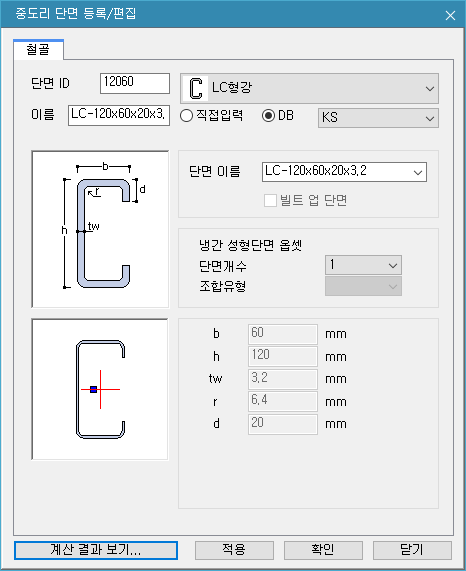Open the disabled 조합유형 dropdown
Image resolution: width=466 pixels, height=571 pixels.
363,286
